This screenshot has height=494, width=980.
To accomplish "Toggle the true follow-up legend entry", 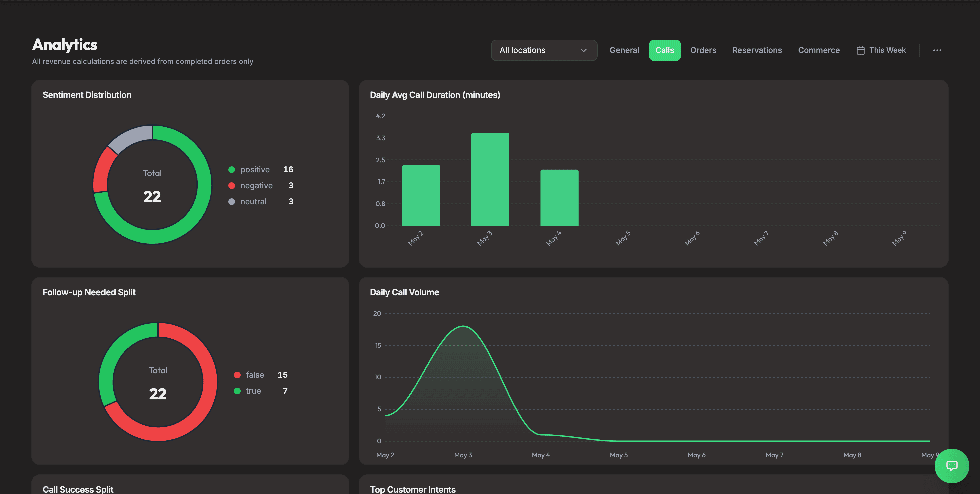I will [261, 391].
